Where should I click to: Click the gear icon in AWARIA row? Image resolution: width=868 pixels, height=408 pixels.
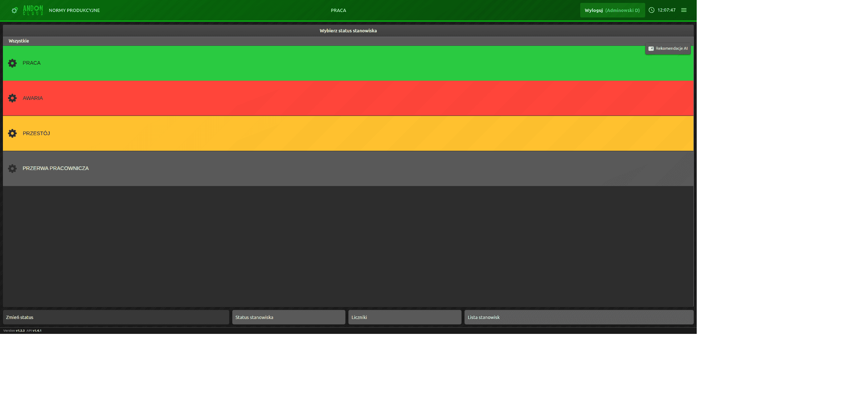click(12, 98)
